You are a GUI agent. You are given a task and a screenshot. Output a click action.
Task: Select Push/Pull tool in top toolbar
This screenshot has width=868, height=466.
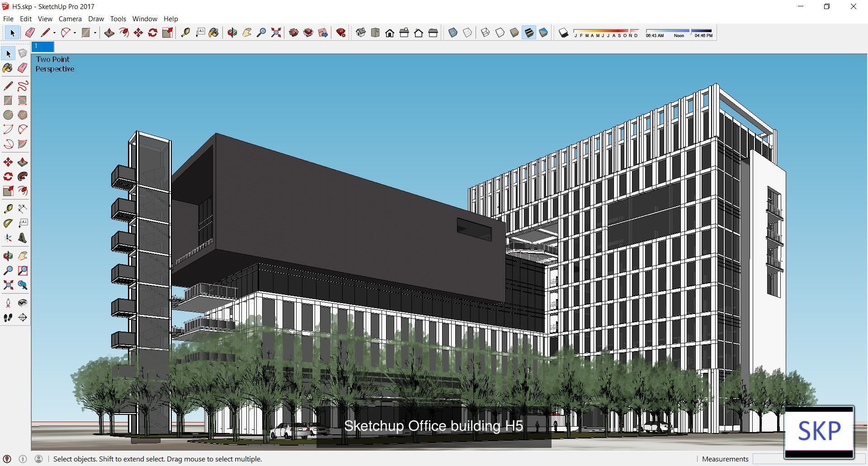coord(109,33)
